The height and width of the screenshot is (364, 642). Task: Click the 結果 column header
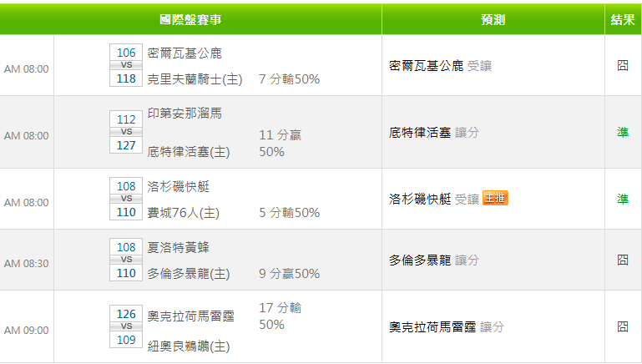pyautogui.click(x=623, y=19)
